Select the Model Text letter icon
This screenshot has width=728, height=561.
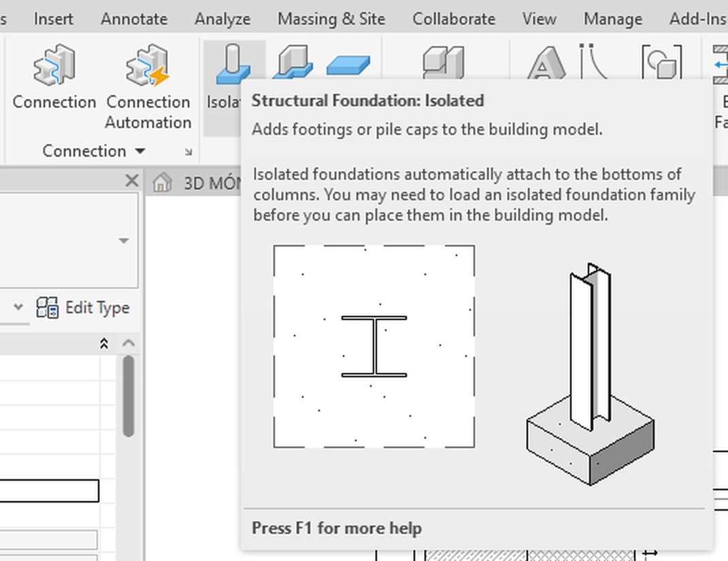[546, 63]
